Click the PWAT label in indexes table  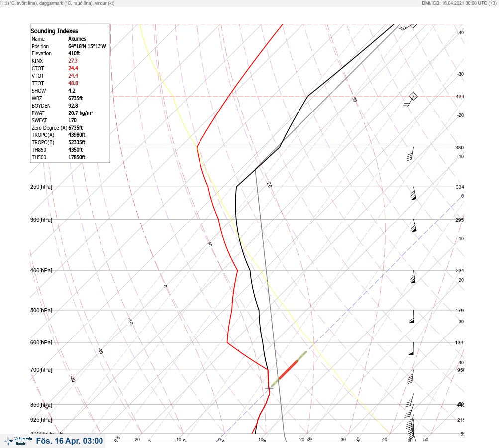pos(38,113)
